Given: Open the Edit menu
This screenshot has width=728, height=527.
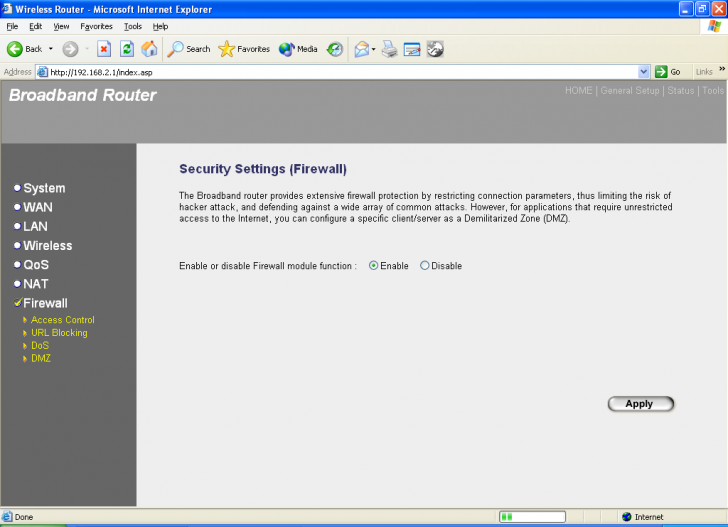Looking at the screenshot, I should coord(35,26).
